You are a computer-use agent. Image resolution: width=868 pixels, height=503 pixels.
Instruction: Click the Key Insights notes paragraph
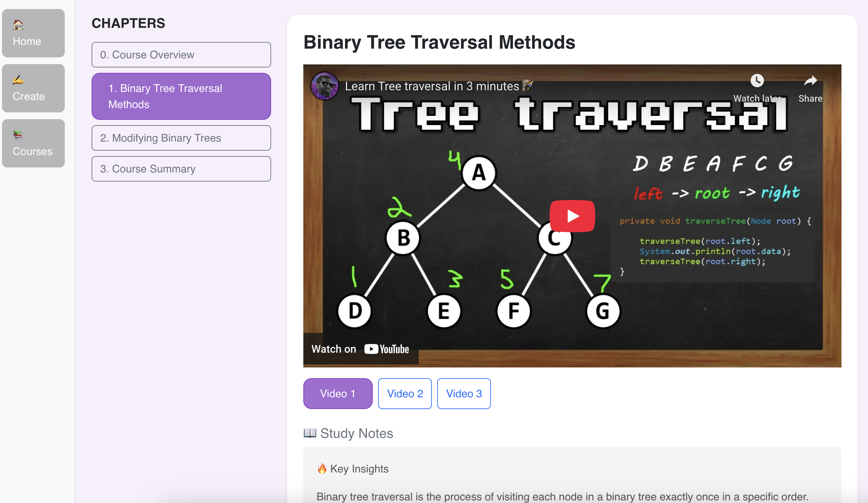[562, 496]
